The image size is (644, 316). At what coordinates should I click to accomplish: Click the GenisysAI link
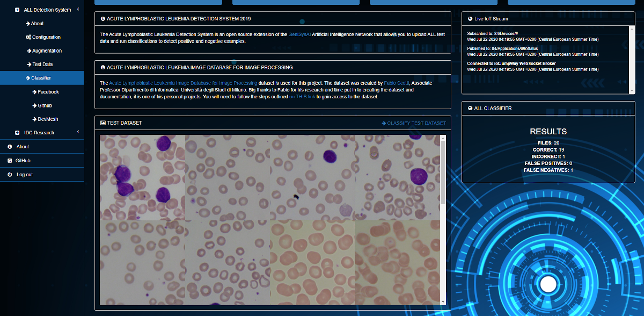[299, 34]
